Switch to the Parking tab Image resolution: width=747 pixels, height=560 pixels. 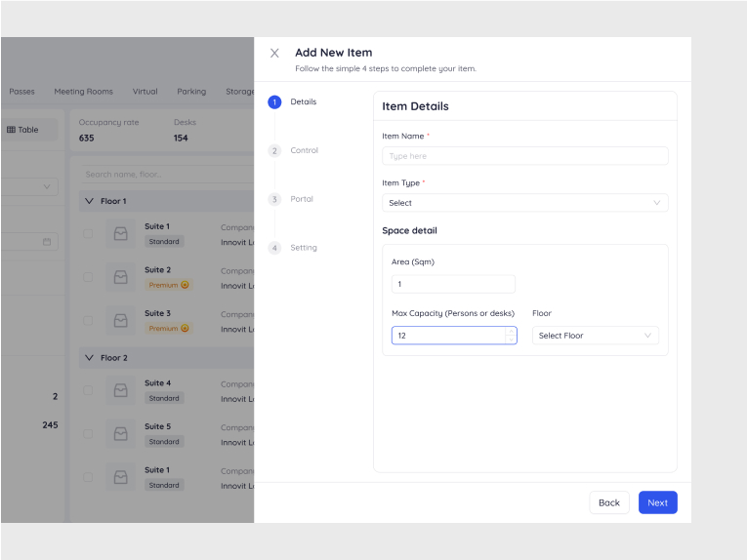(191, 92)
